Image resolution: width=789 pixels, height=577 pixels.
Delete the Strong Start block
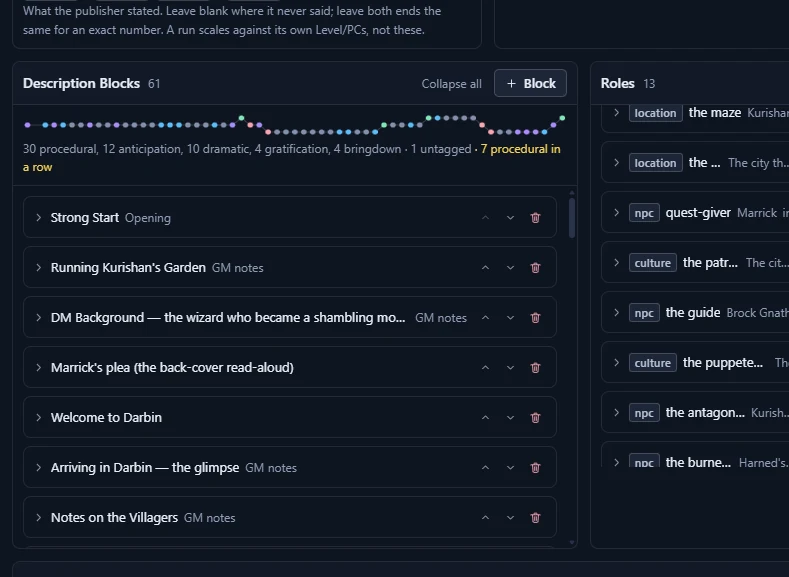pyautogui.click(x=535, y=218)
